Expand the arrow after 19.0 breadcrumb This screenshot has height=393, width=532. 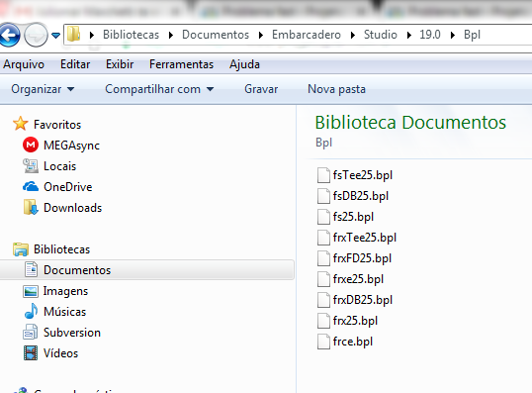pos(453,35)
